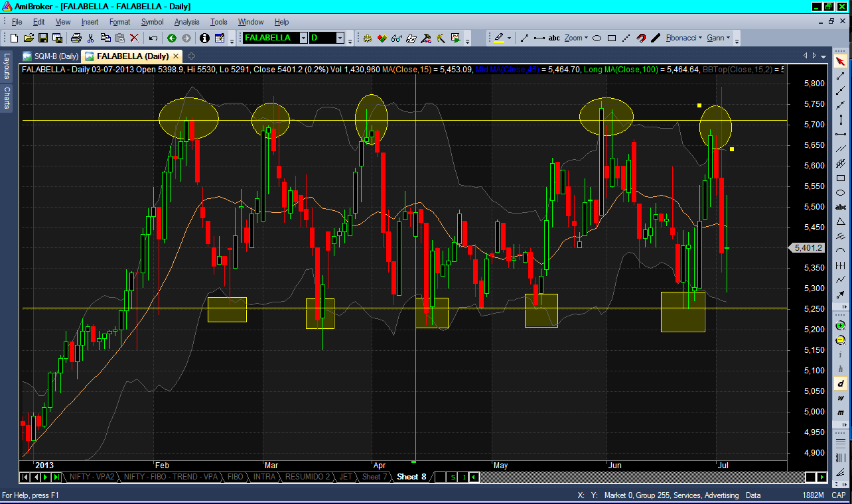
Task: Open the Edit menu
Action: pos(39,22)
